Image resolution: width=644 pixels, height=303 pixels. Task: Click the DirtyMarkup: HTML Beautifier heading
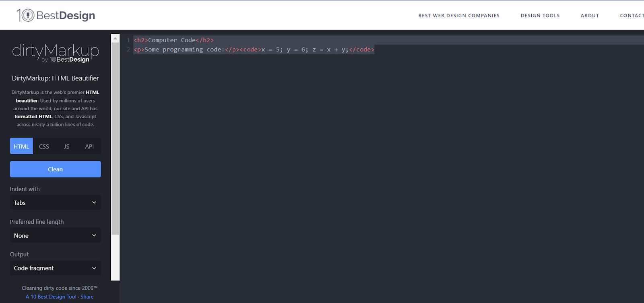(56, 78)
